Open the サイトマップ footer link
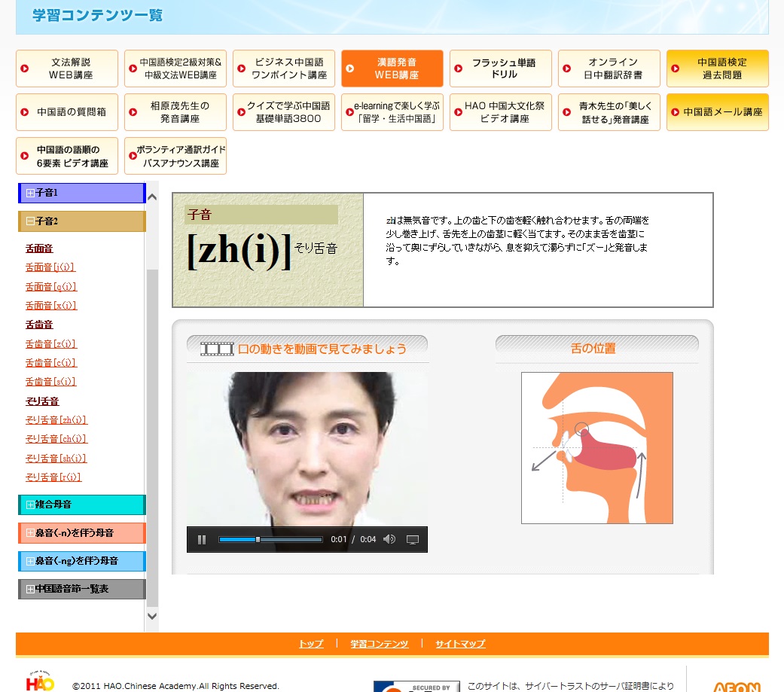Image resolution: width=784 pixels, height=692 pixels. [459, 644]
